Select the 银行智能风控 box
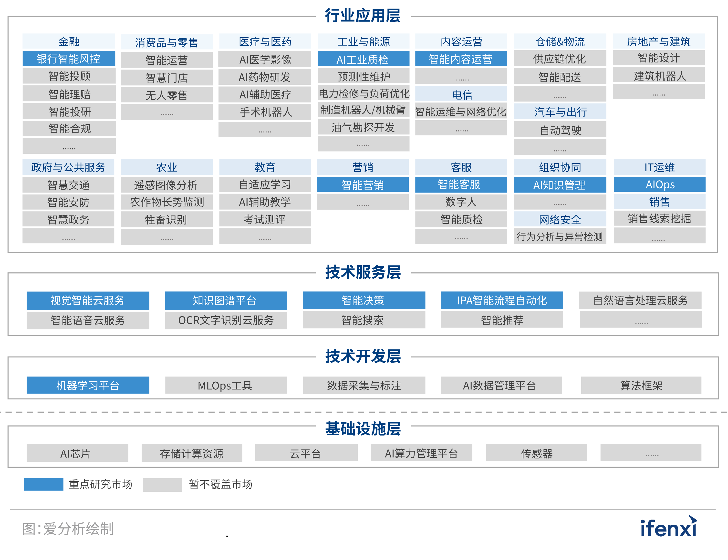The width and height of the screenshot is (728, 560). 69,59
